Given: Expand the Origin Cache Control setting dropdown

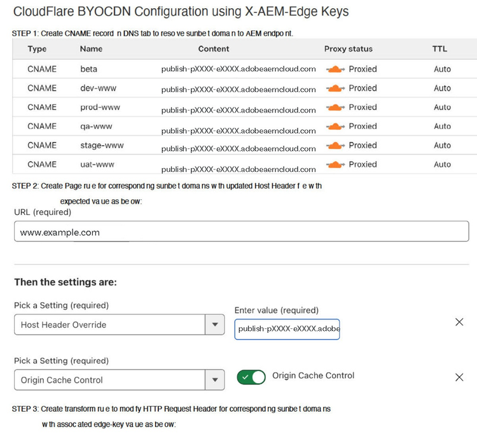Looking at the screenshot, I should [214, 380].
